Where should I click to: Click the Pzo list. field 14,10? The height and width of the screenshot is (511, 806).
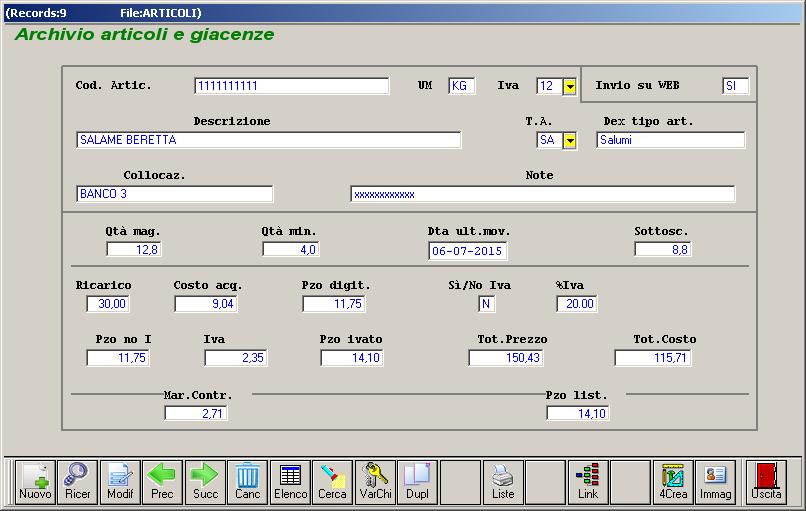pyautogui.click(x=578, y=413)
